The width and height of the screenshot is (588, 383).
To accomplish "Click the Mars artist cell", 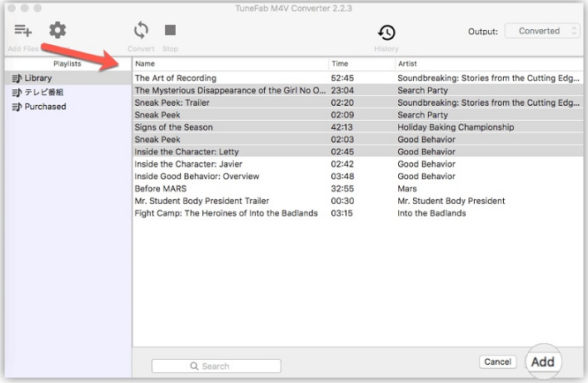I will pyautogui.click(x=407, y=189).
